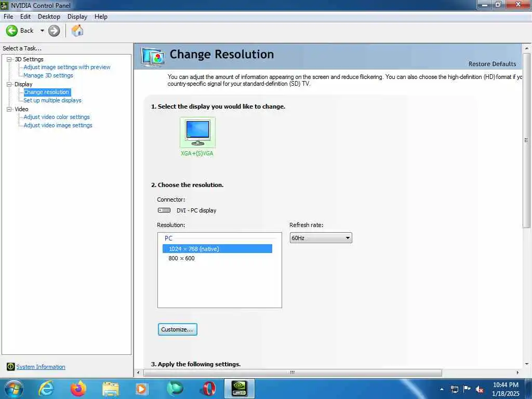Click the taskbar clock 10:44 PM
Viewport: 532px width, 399px height.
[506, 389]
